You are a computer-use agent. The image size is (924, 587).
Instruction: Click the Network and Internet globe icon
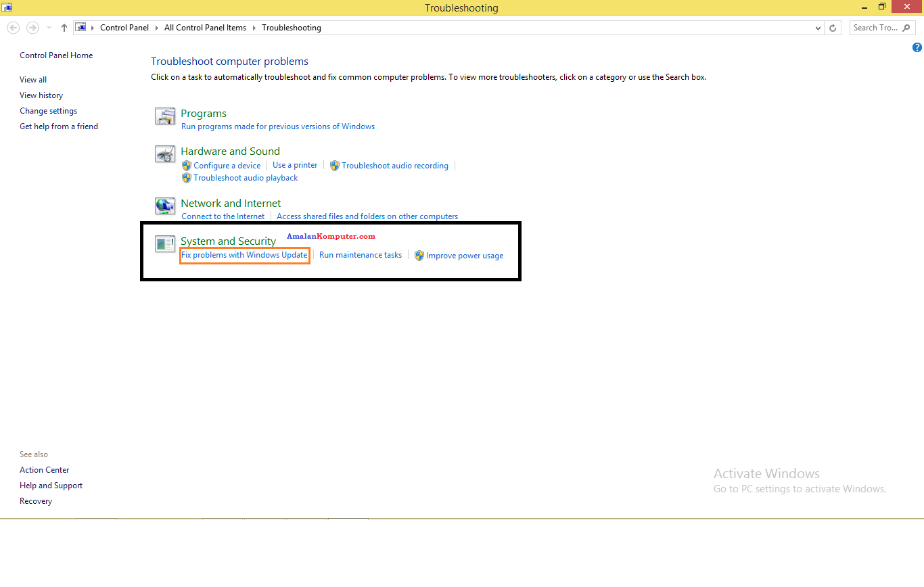[164, 206]
